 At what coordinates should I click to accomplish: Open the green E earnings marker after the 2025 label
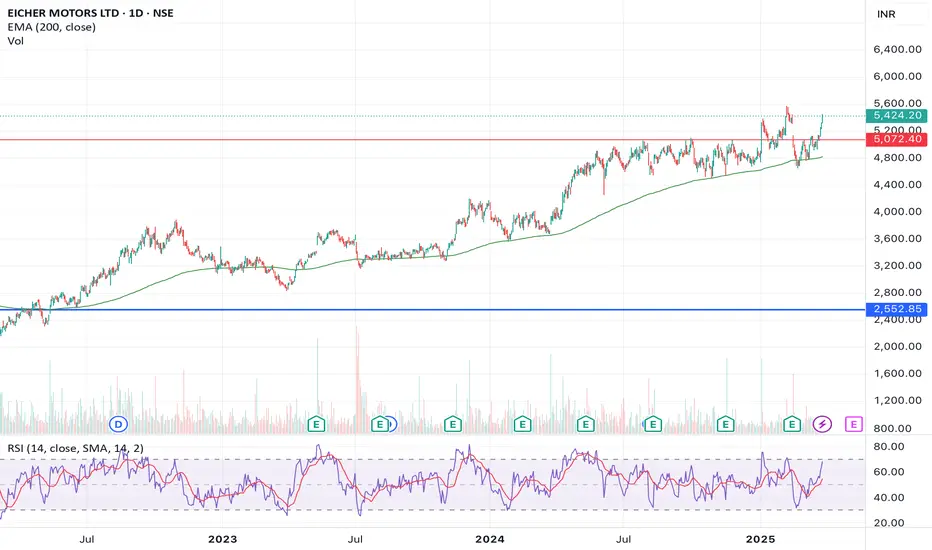[792, 424]
